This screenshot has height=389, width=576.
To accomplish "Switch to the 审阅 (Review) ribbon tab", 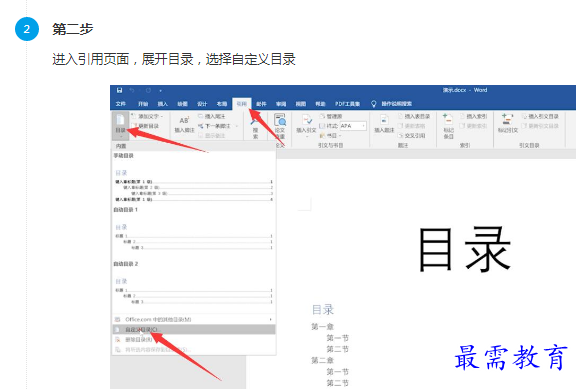I will [x=281, y=104].
